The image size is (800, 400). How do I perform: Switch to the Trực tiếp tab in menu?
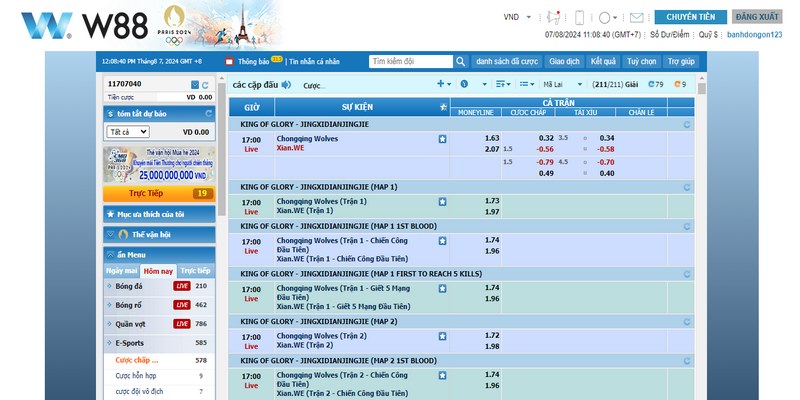(195, 271)
